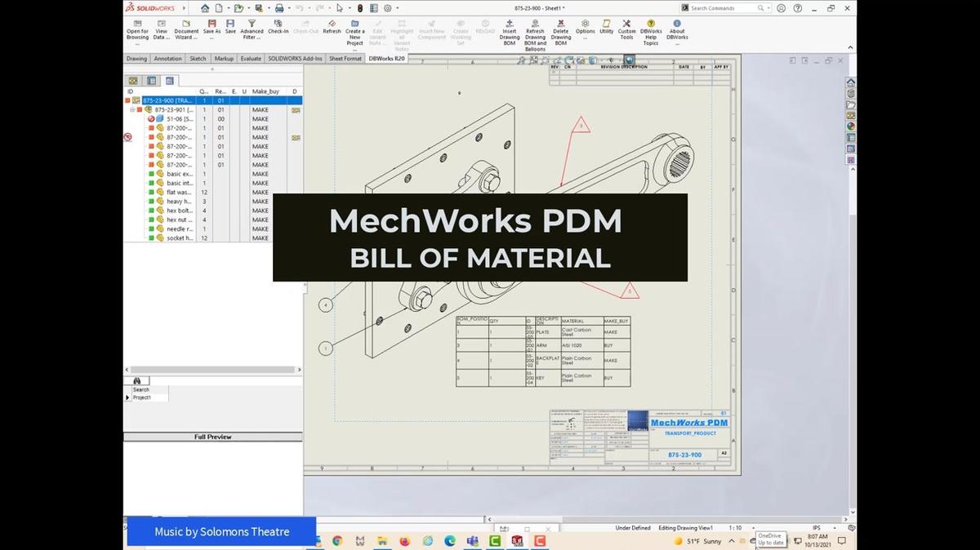Click the Utility tool

pyautogui.click(x=606, y=28)
